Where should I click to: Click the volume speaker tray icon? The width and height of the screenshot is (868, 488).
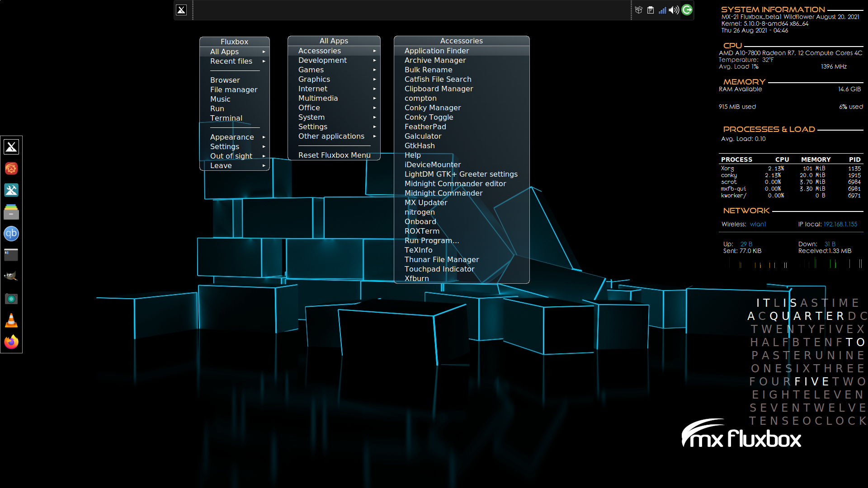[x=674, y=10]
